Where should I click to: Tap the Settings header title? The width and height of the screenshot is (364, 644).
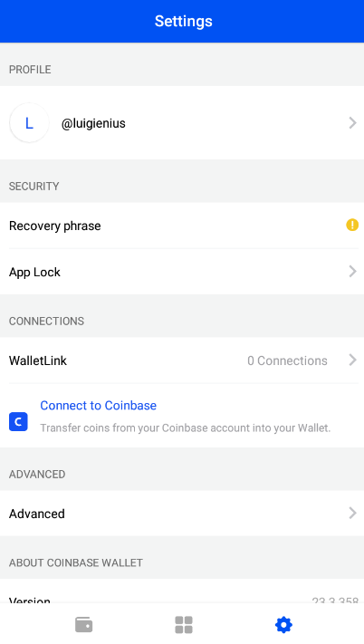[x=184, y=22]
